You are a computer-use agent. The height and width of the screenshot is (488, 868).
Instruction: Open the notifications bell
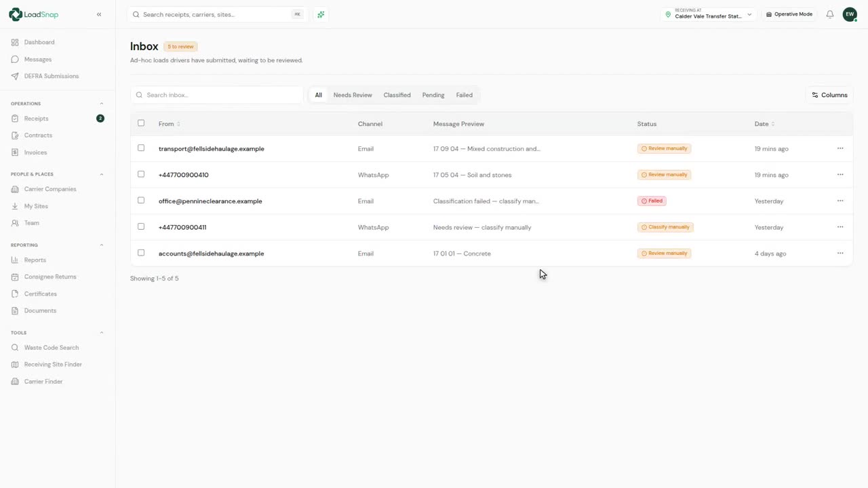coord(829,14)
